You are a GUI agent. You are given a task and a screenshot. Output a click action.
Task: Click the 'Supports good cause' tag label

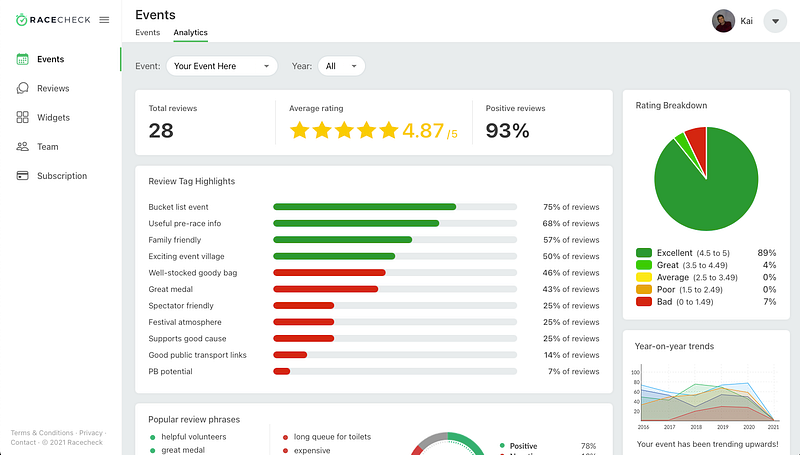click(187, 338)
